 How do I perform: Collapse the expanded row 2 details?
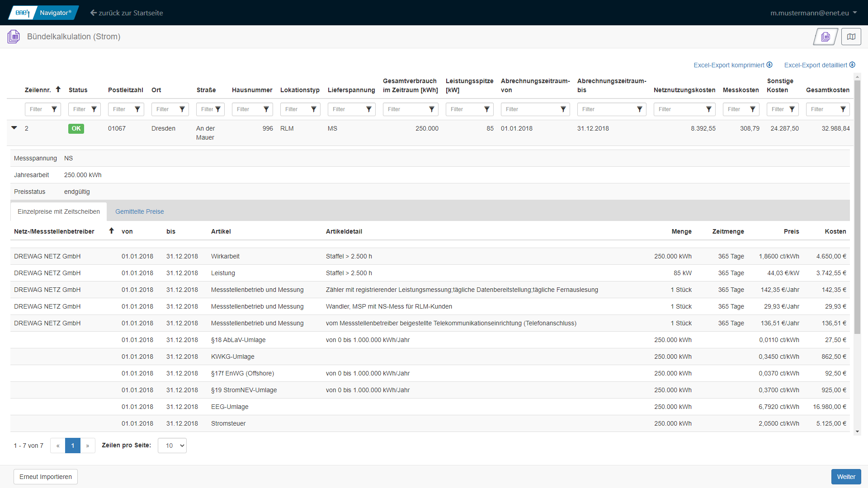[14, 128]
